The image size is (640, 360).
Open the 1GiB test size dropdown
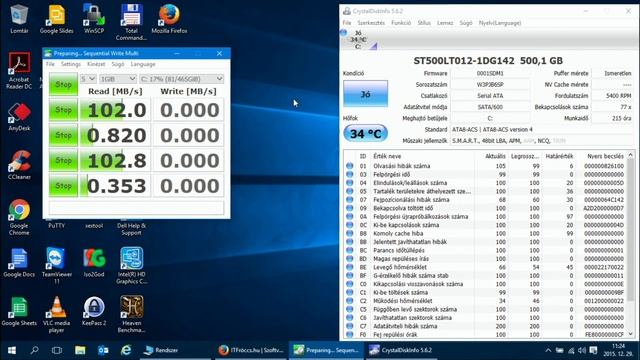(118, 78)
